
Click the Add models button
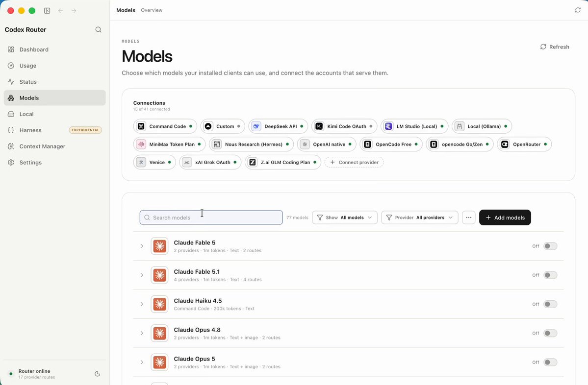[505, 217]
